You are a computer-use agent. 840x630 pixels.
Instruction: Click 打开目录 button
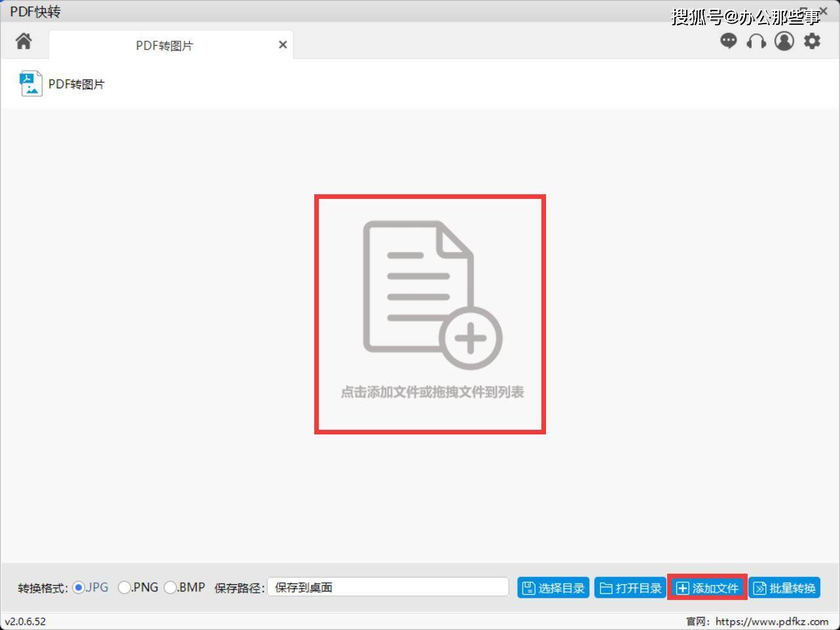pyautogui.click(x=630, y=588)
